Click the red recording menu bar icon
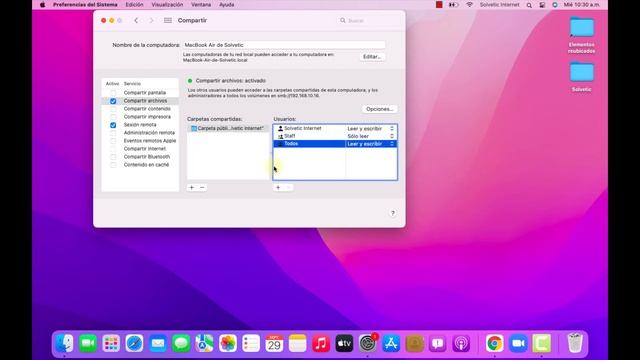This screenshot has width=640, height=360. coord(439,5)
